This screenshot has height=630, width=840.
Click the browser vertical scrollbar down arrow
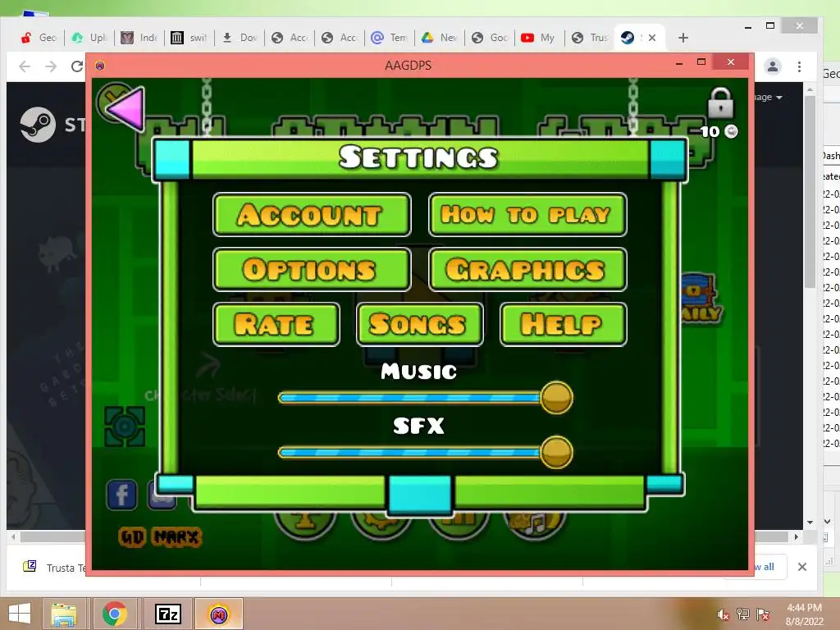810,522
